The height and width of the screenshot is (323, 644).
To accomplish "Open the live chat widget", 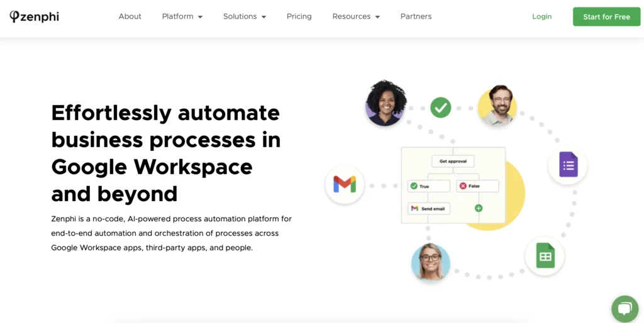I will click(x=625, y=309).
